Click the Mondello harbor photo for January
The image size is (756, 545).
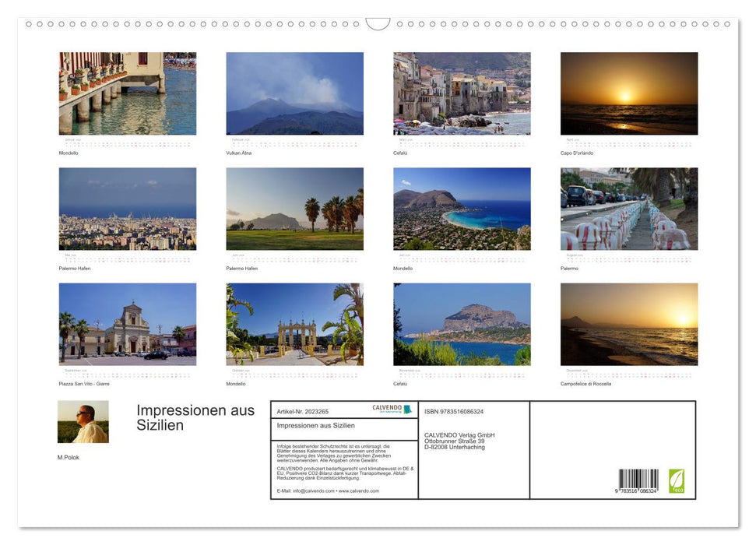pyautogui.click(x=127, y=92)
